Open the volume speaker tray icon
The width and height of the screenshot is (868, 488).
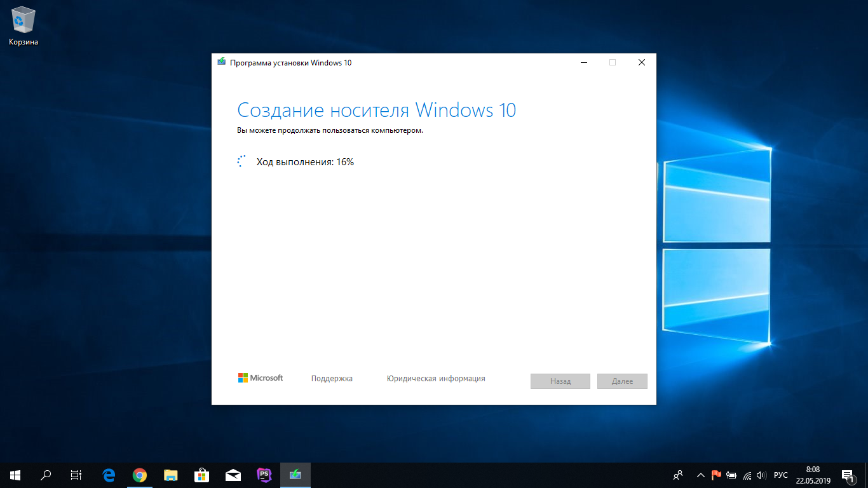click(x=761, y=475)
